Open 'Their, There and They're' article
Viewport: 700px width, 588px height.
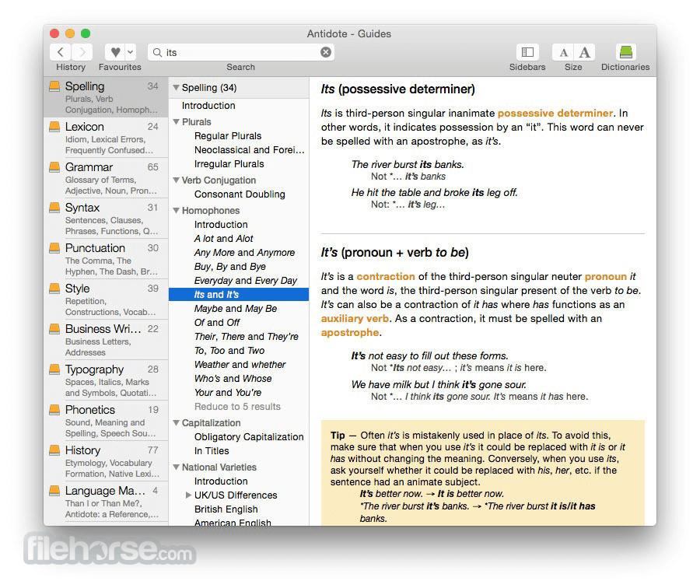[x=247, y=337]
